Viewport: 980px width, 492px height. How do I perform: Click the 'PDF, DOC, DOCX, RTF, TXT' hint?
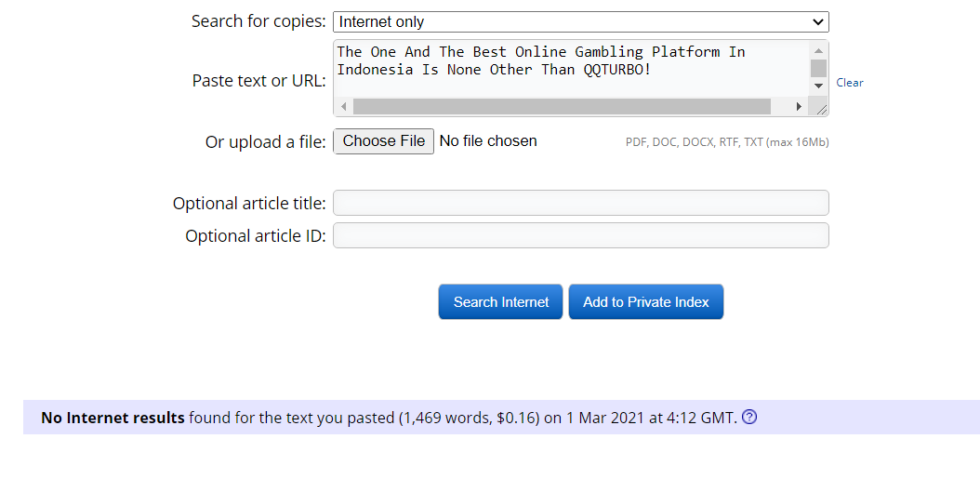[x=727, y=142]
